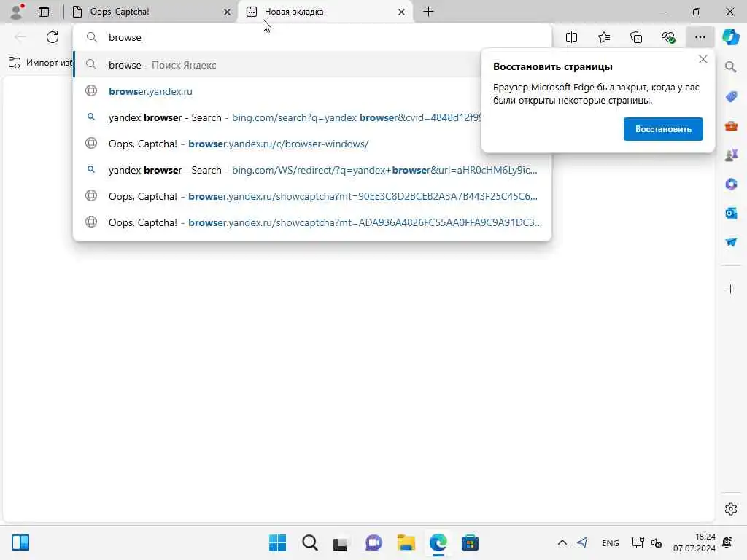The width and height of the screenshot is (747, 560).
Task: Open Microsoft Store from taskbar
Action: point(470,542)
